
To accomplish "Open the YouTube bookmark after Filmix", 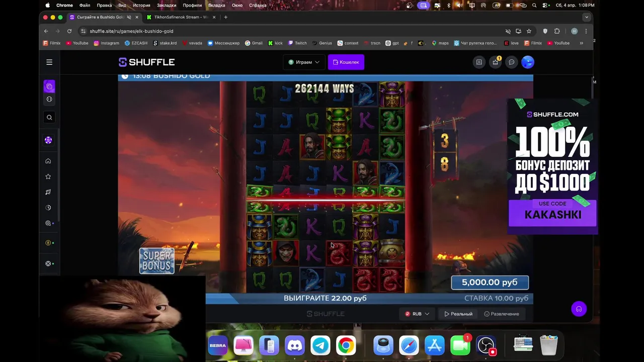I will pyautogui.click(x=77, y=43).
